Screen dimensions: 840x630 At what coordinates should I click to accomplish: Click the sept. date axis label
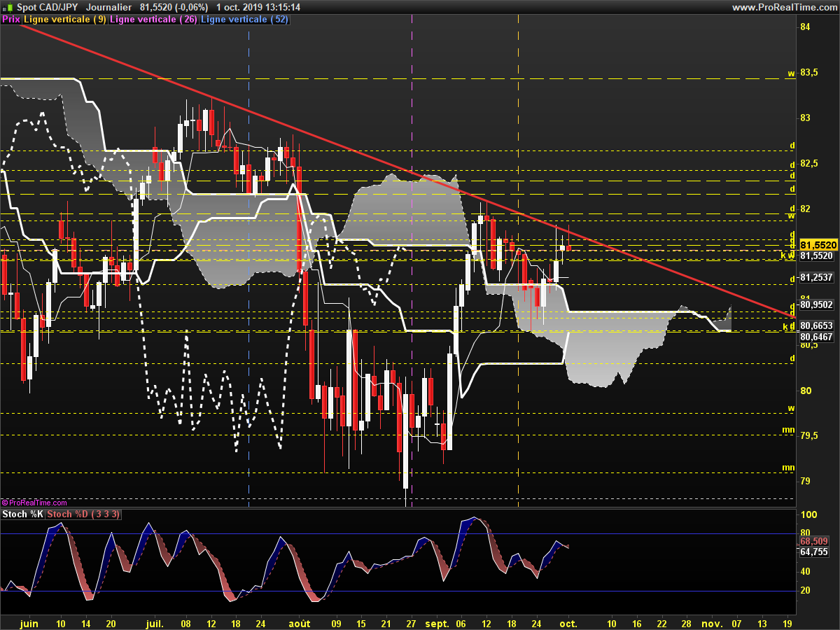tap(437, 622)
